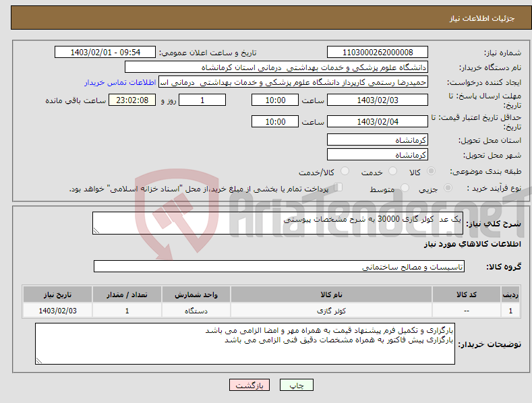Click the resize grip of description area
This screenshot has width=532, height=403.
[96, 230]
